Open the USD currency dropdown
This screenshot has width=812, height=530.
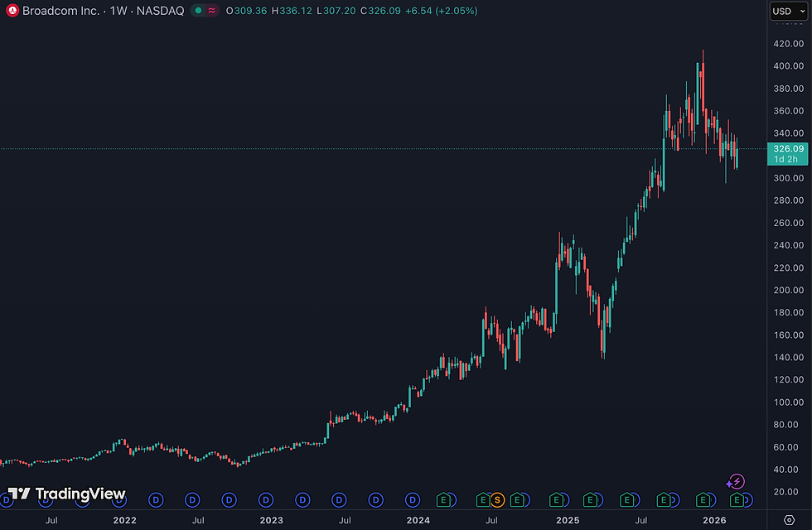pos(789,11)
